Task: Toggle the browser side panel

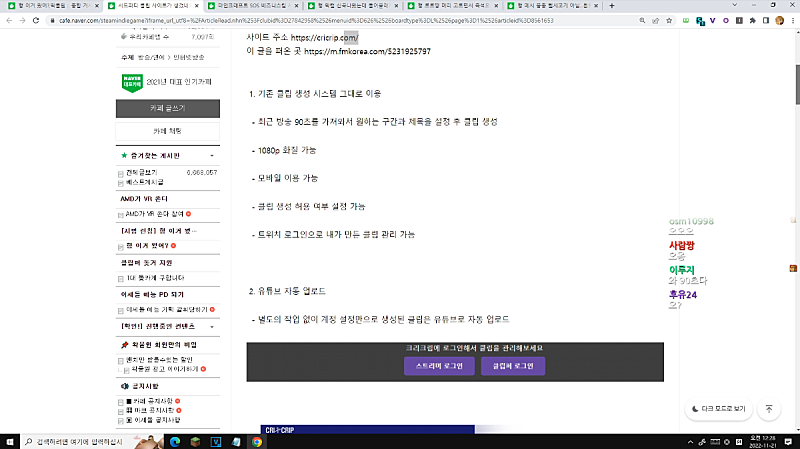Action: coord(766,20)
